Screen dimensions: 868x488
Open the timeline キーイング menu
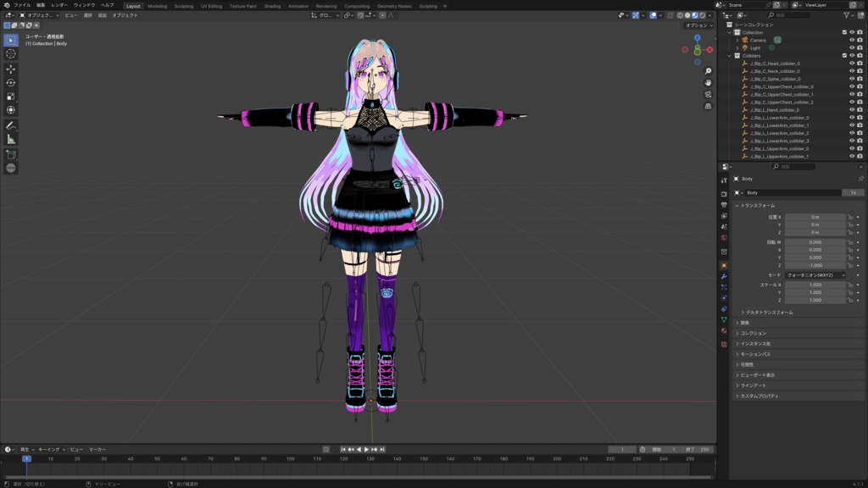click(x=51, y=450)
